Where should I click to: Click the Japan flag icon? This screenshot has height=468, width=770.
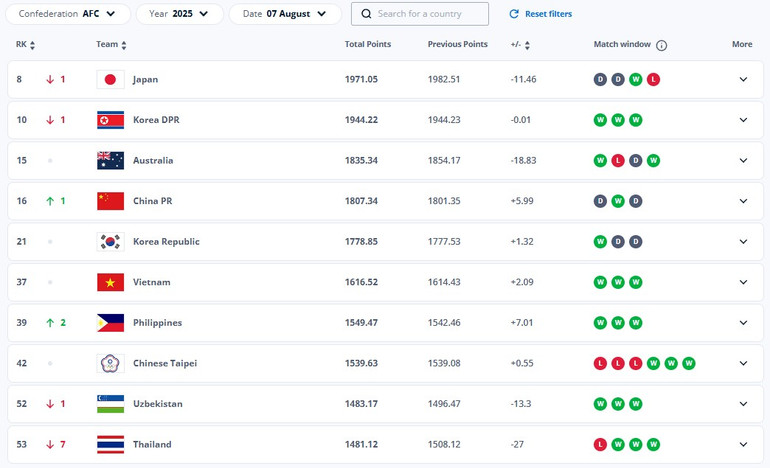click(x=110, y=79)
